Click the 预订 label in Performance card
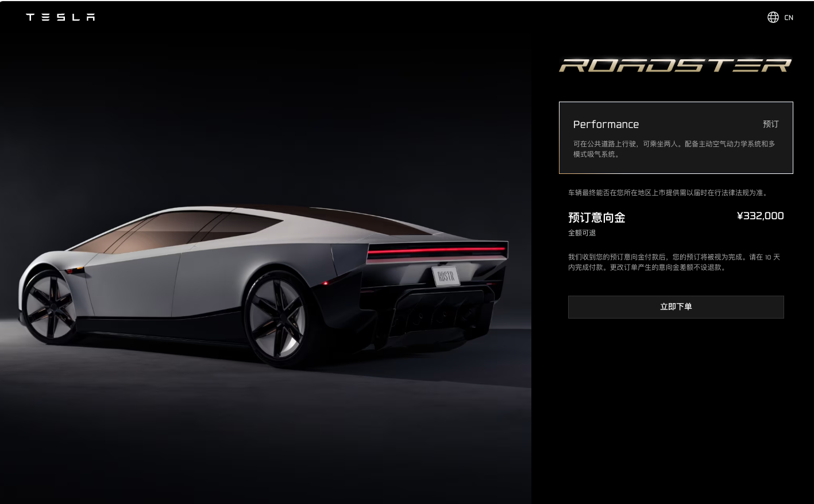Viewport: 814px width, 504px height. (x=770, y=124)
